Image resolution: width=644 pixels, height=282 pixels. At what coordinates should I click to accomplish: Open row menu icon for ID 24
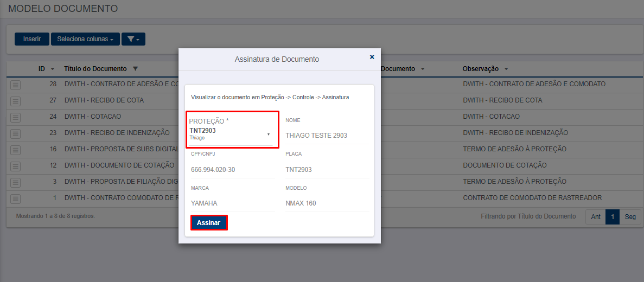[x=16, y=117]
